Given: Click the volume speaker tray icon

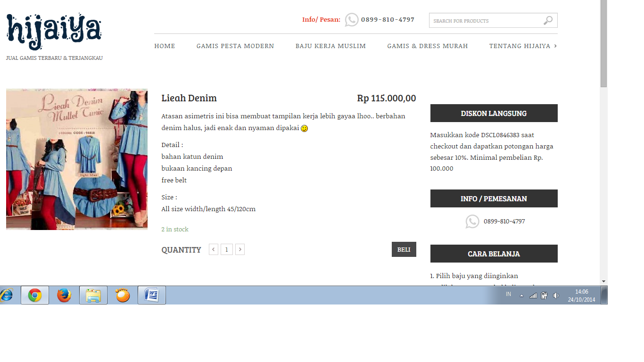Looking at the screenshot, I should click(556, 296).
